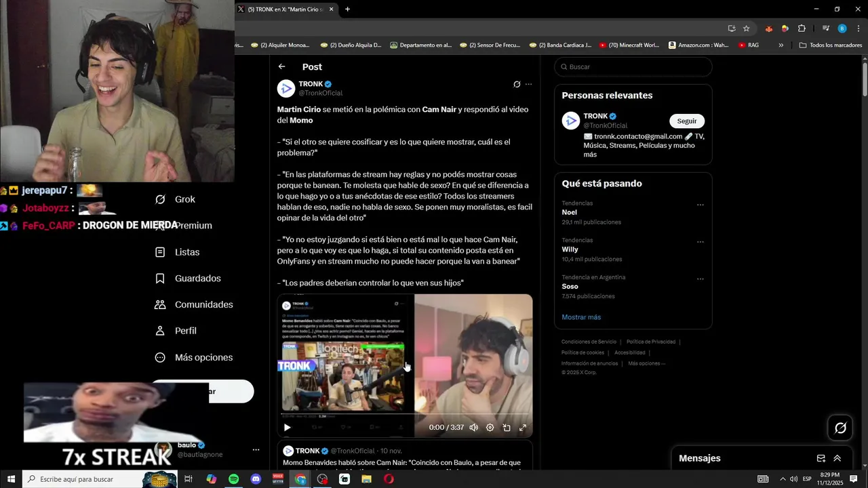868x488 pixels.
Task: Mute the video volume
Action: pos(473,428)
